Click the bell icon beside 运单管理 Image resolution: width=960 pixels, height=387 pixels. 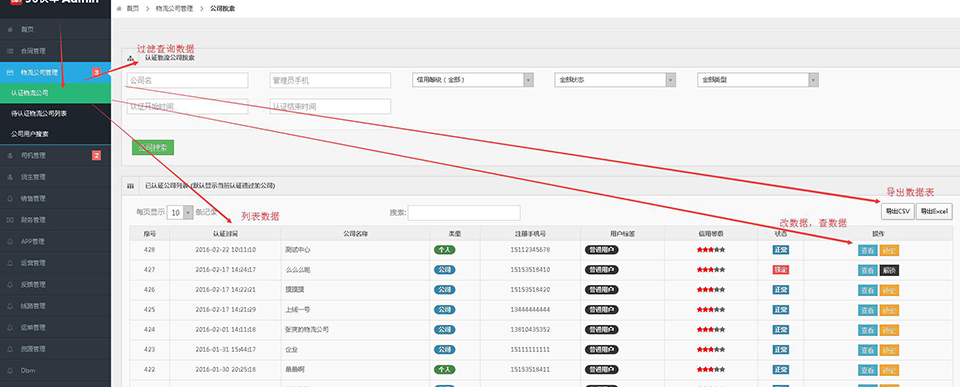coord(10,327)
